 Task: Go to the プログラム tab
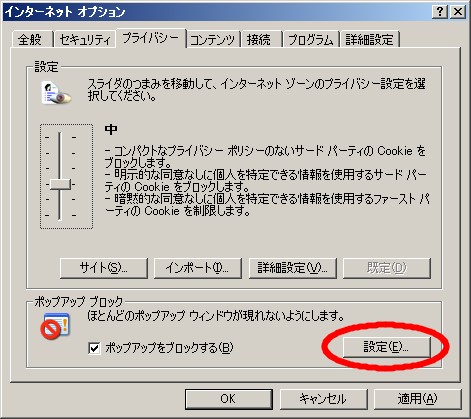tap(311, 40)
